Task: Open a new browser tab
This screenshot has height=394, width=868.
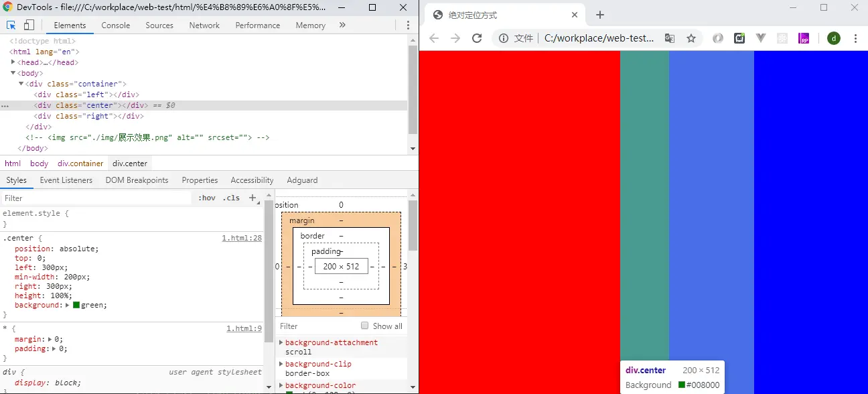Action: pos(600,15)
